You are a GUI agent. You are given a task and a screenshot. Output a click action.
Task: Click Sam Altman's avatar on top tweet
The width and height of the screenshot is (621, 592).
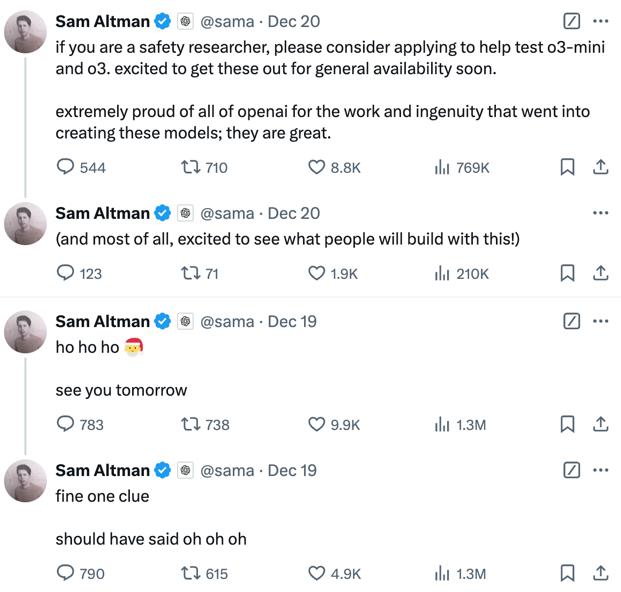24,31
